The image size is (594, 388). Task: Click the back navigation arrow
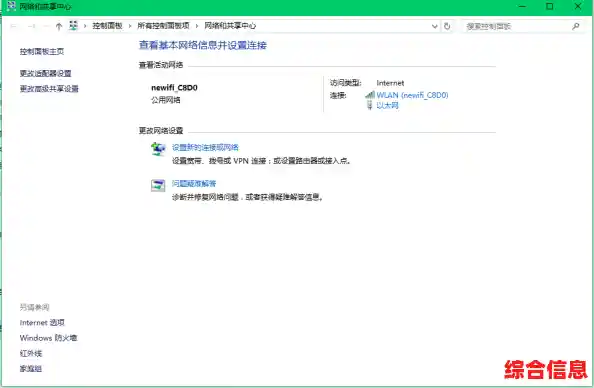tap(14, 26)
